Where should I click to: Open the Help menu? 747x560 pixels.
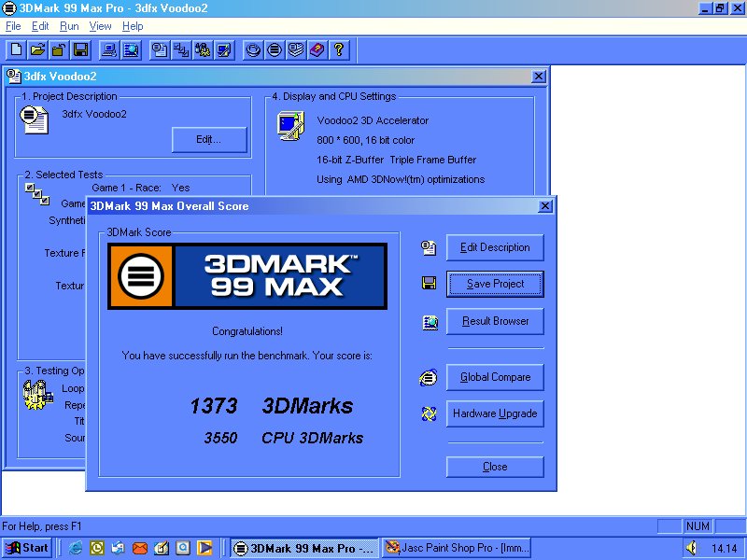(133, 26)
